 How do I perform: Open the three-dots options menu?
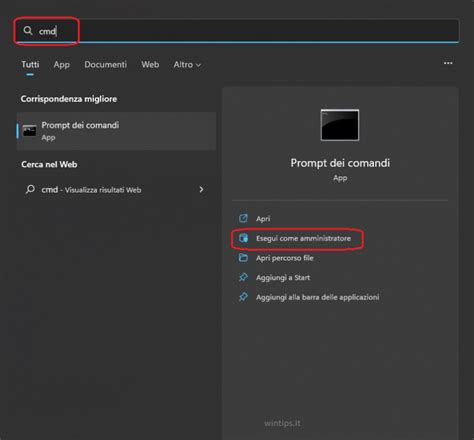tap(448, 63)
